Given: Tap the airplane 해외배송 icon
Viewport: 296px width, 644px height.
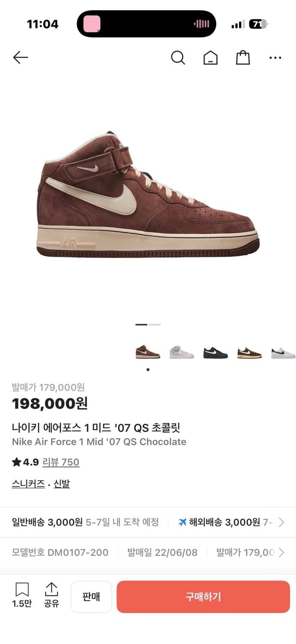Looking at the screenshot, I should 182,522.
